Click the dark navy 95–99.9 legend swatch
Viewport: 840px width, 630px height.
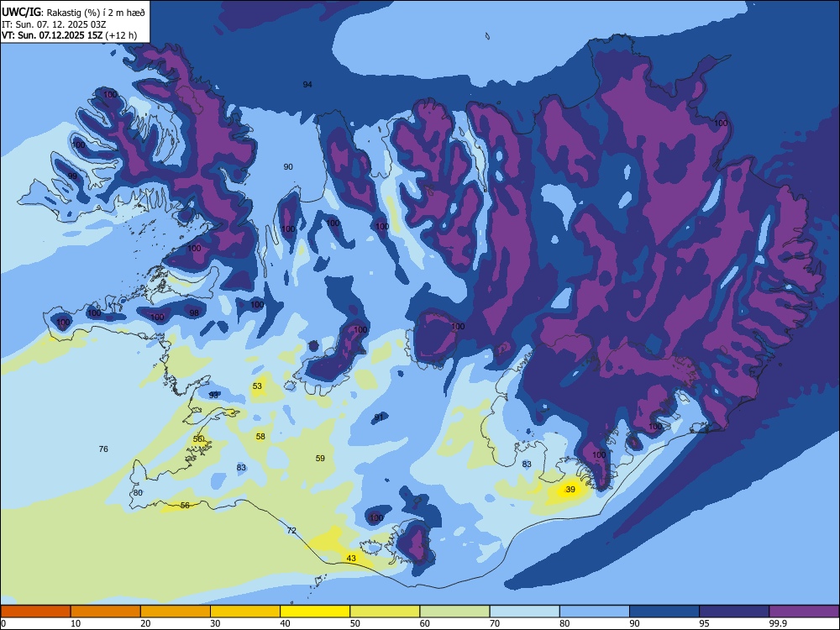coord(734,612)
